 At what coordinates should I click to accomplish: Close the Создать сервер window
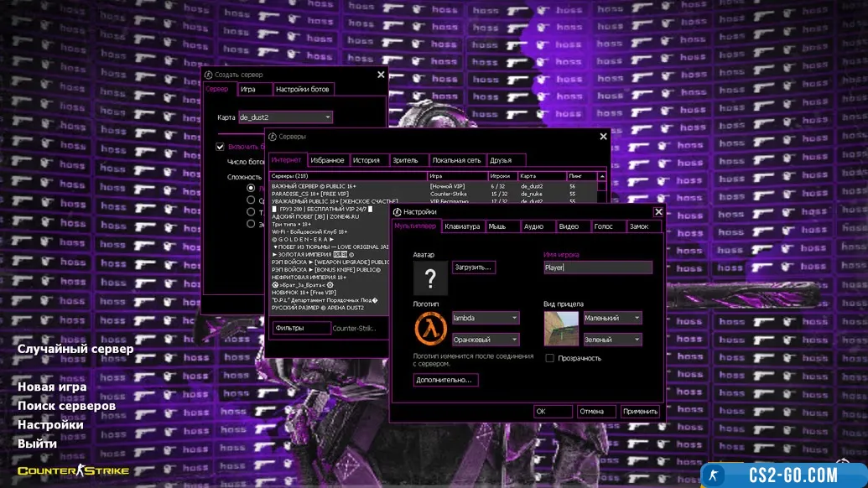click(381, 75)
